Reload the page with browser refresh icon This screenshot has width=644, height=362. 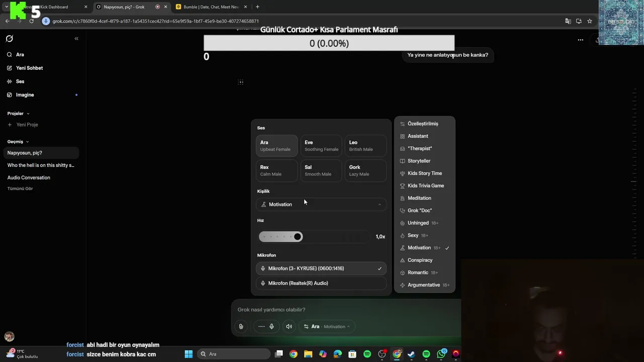[x=31, y=21]
